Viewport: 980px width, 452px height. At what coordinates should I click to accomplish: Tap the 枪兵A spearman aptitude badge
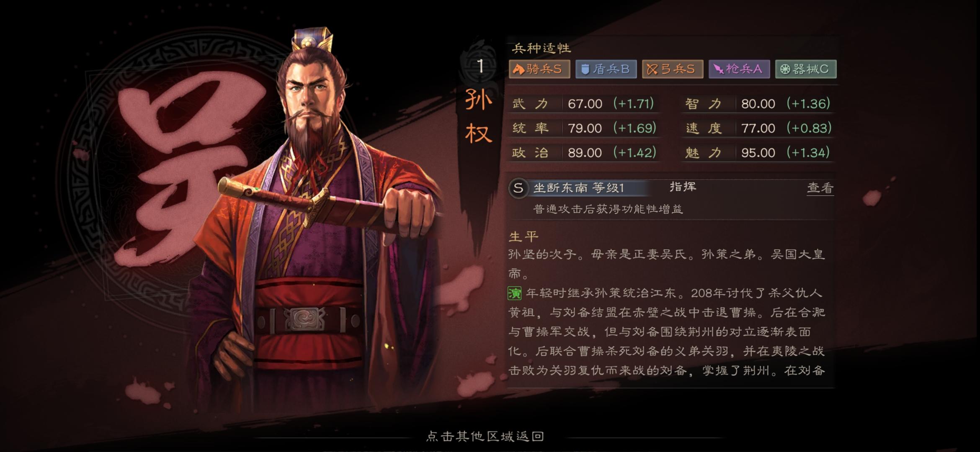coord(739,69)
